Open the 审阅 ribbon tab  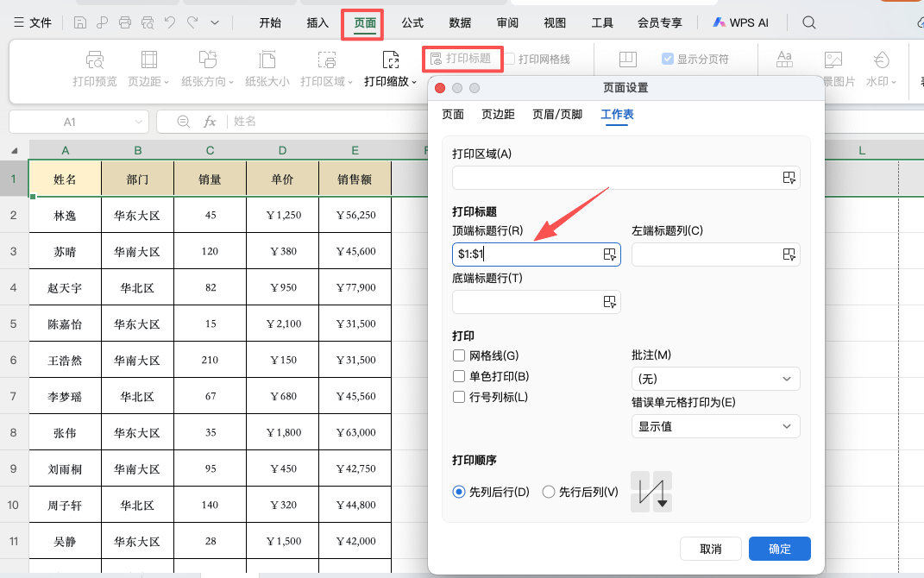507,22
